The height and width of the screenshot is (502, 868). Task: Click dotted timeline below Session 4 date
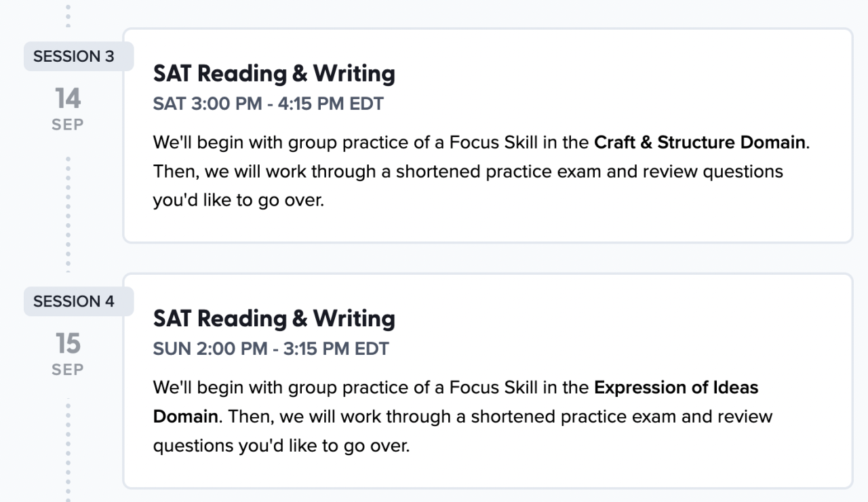tap(68, 448)
